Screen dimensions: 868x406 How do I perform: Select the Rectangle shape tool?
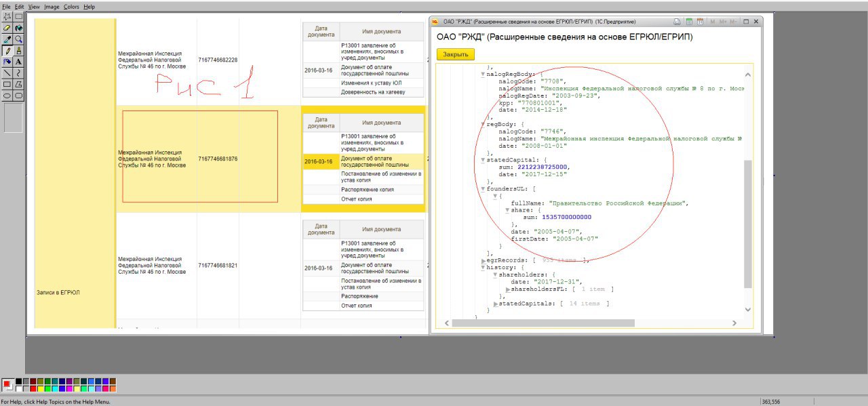pos(7,83)
